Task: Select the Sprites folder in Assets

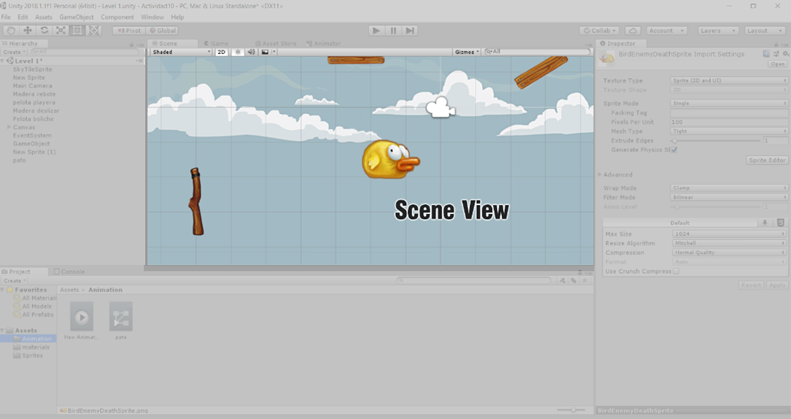Action: tap(32, 355)
